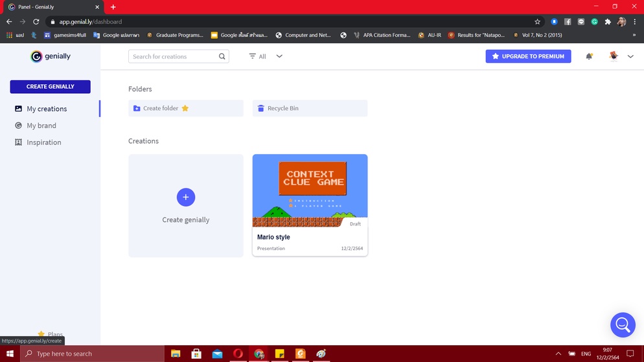Show more bookmarks chevron

tap(634, 36)
